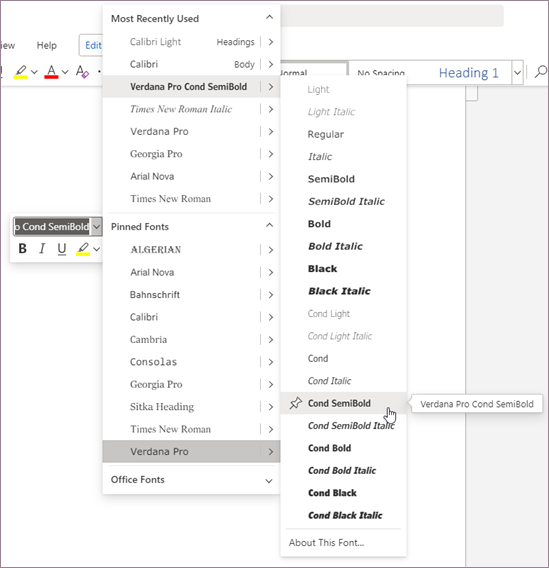Click the Editing mode button
The width and height of the screenshot is (549, 568).
91,45
